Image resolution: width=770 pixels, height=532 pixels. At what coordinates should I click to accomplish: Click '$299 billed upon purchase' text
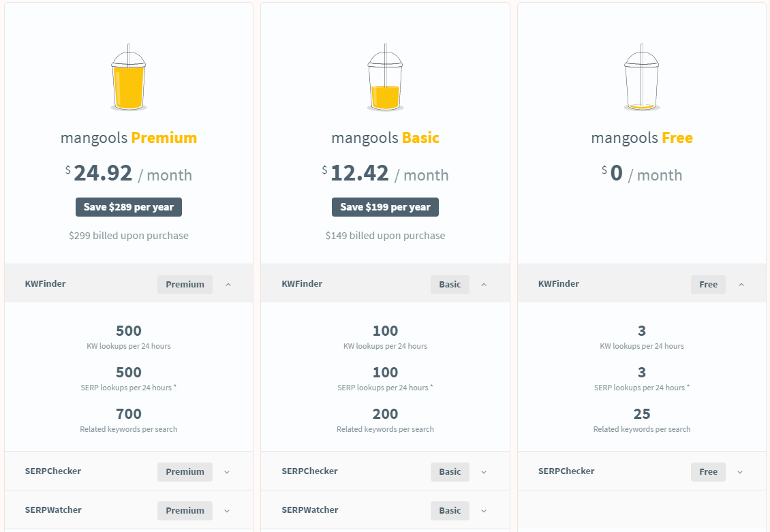click(x=129, y=236)
